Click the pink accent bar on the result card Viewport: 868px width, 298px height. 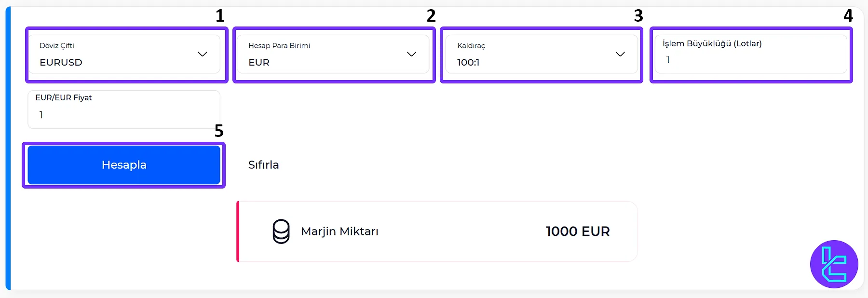tap(238, 231)
